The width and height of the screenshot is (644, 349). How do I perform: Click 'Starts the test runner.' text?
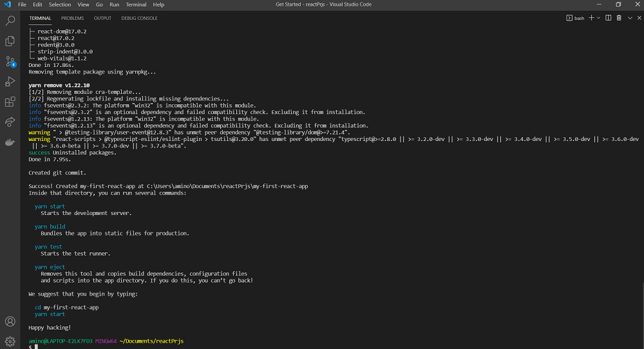point(75,254)
